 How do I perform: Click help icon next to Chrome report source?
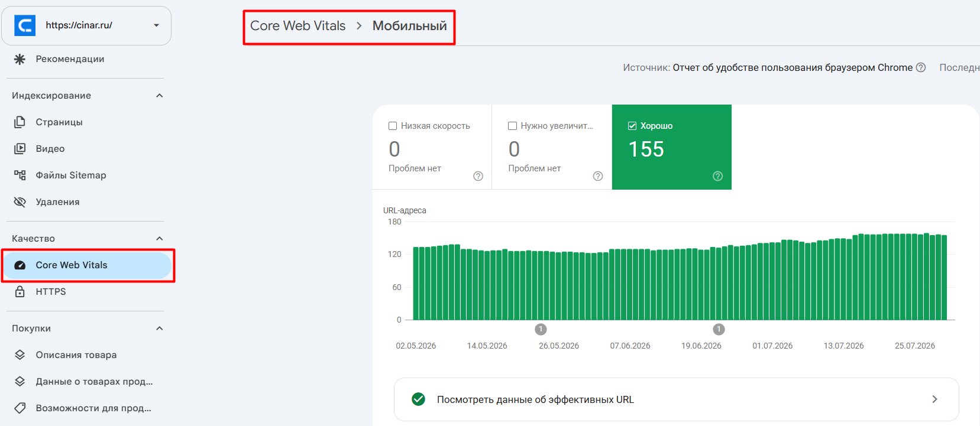click(921, 67)
